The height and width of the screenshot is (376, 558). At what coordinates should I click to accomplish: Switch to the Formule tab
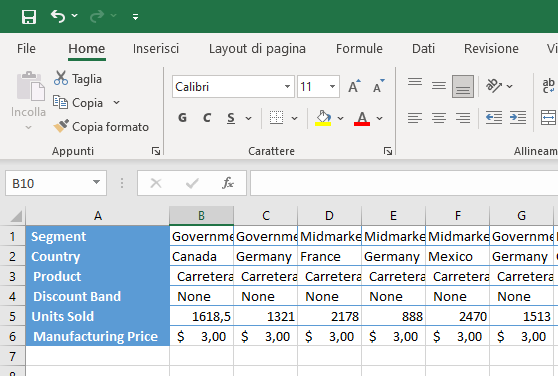[x=359, y=48]
